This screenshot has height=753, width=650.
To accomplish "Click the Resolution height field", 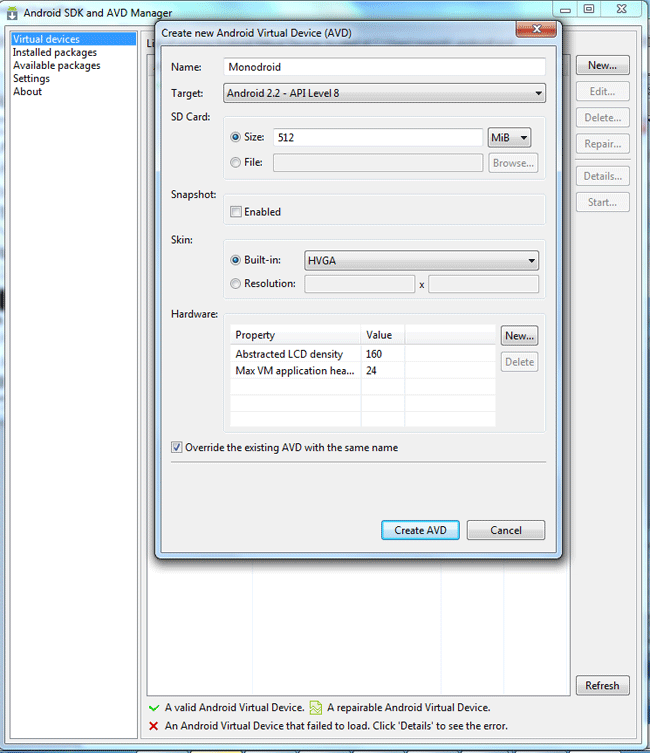I will [483, 284].
